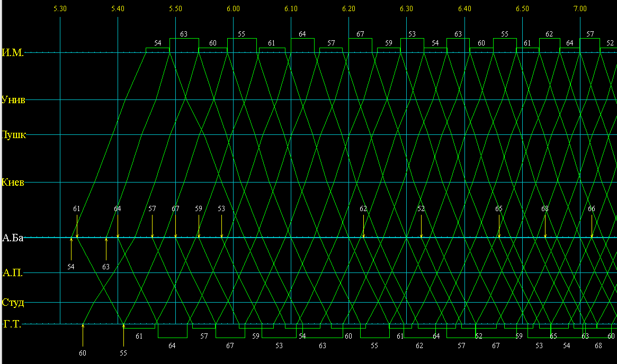Click the yellow arrow above number 60 at Г.Т.
The image size is (617, 364).
pos(83,334)
